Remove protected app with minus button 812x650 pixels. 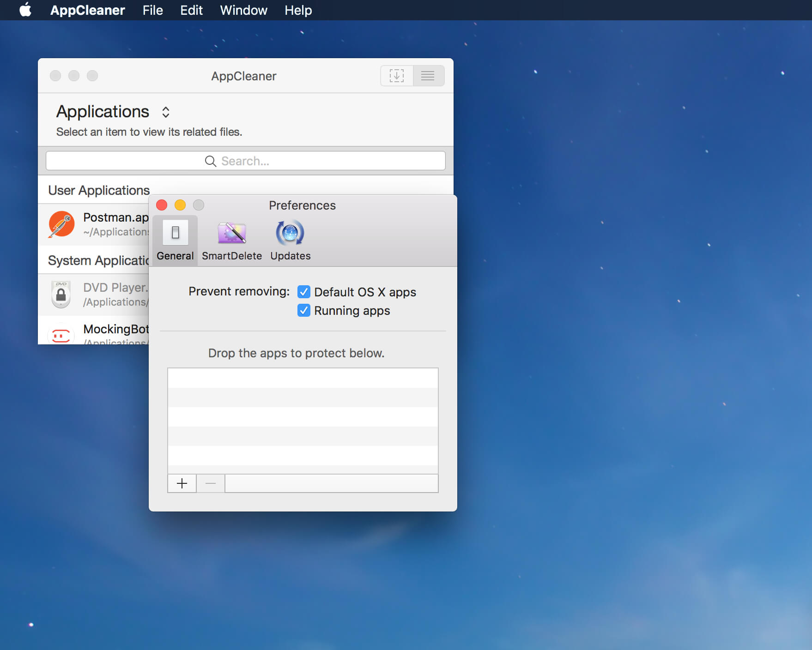point(211,483)
